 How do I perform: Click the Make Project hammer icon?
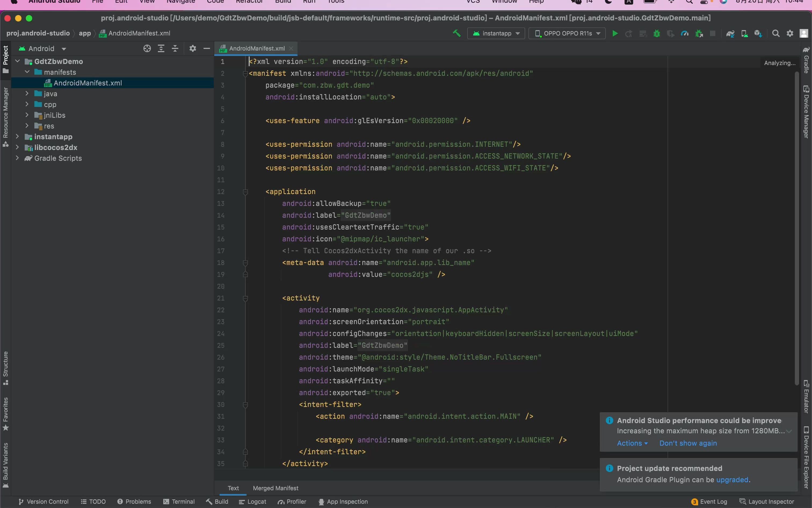pyautogui.click(x=456, y=33)
